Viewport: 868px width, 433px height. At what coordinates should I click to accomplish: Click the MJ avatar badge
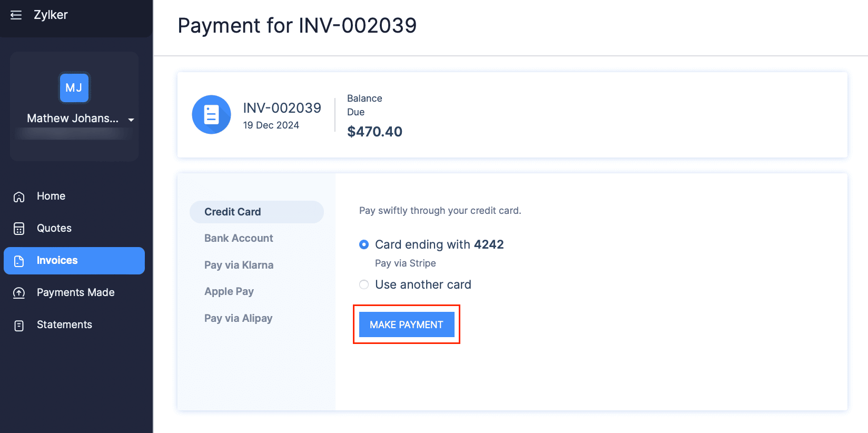pyautogui.click(x=74, y=88)
